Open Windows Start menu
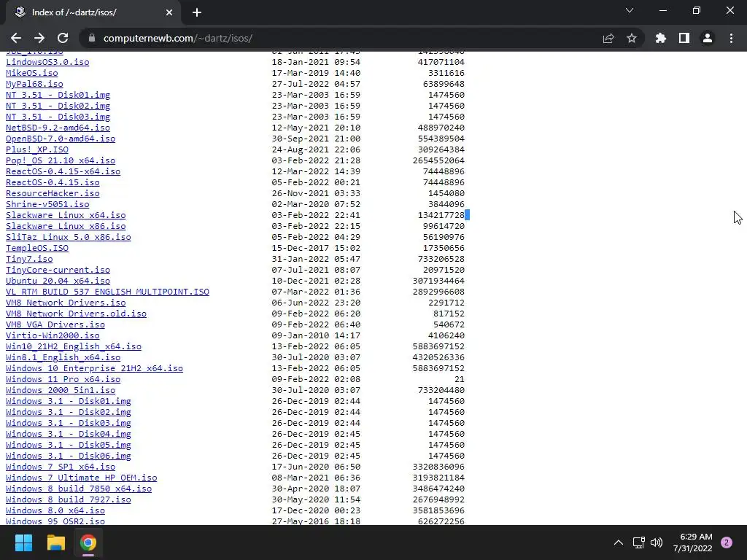Image resolution: width=747 pixels, height=560 pixels. coord(23,542)
